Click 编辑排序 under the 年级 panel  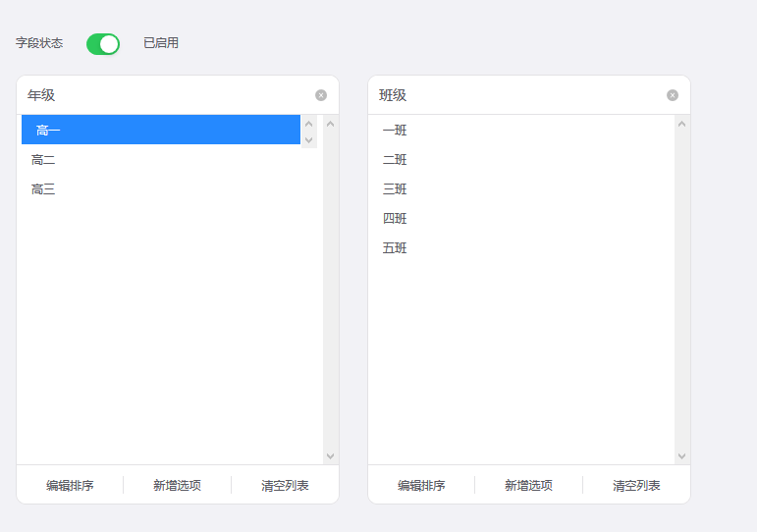tap(70, 485)
